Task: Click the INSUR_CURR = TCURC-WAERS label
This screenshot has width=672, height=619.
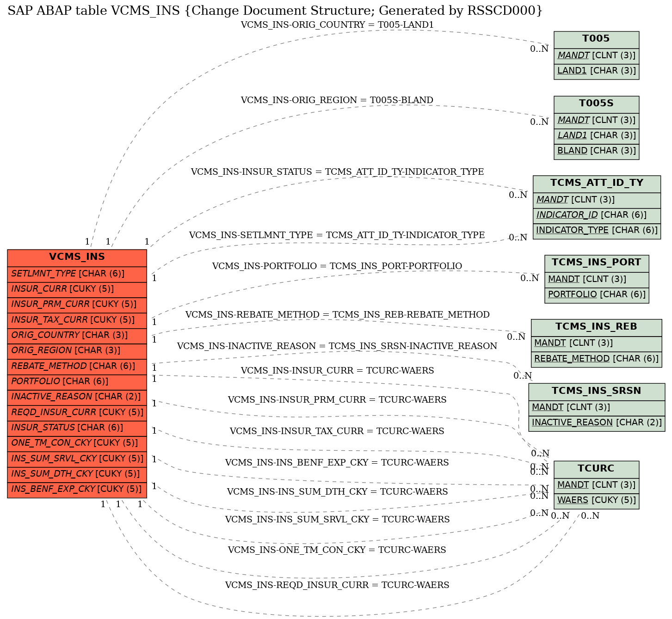Action: tap(337, 371)
